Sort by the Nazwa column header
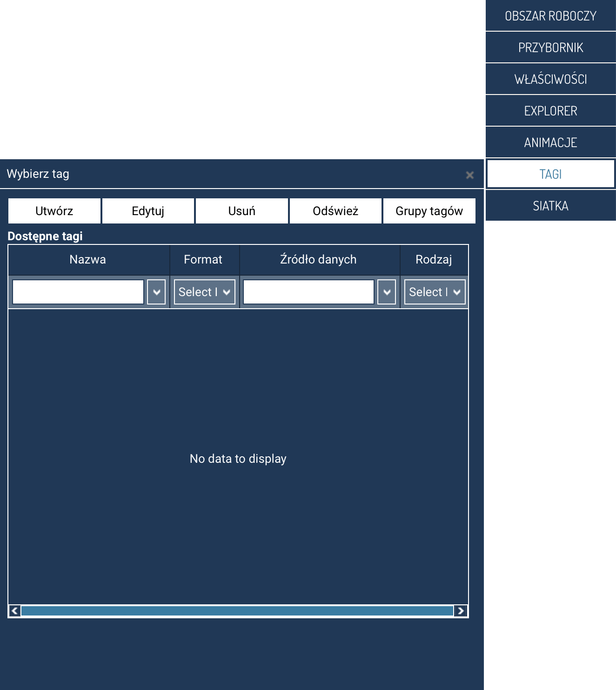Screen dimensions: 616x690 [88, 259]
